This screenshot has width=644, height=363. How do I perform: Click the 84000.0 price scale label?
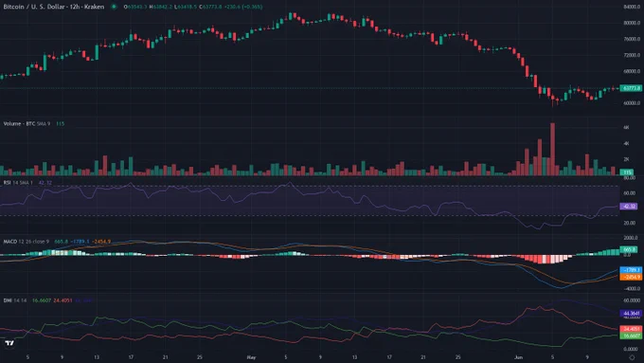[x=632, y=7]
